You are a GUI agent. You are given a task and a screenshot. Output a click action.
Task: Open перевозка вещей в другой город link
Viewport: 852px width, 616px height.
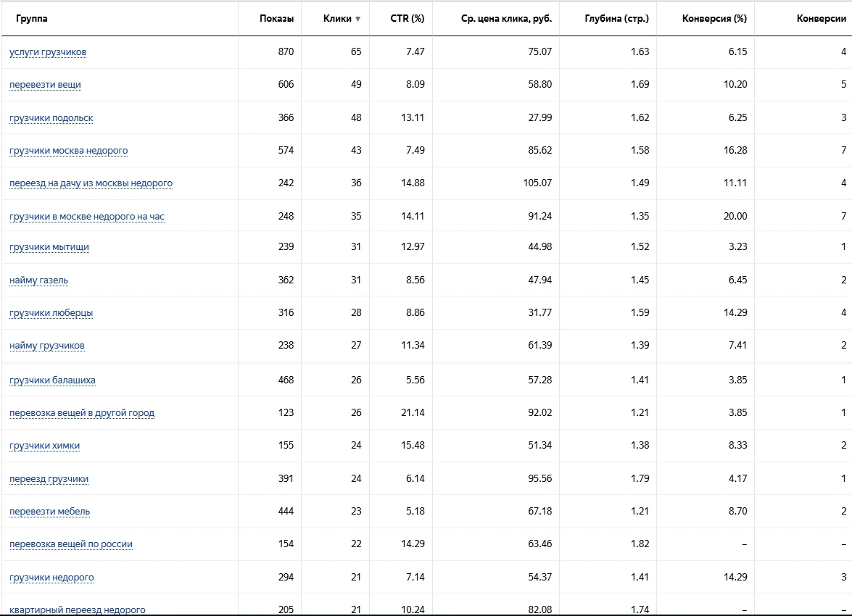pyautogui.click(x=82, y=413)
